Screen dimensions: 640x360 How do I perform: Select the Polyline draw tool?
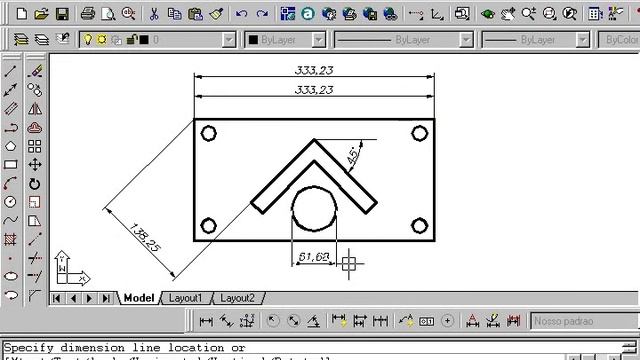tap(11, 127)
